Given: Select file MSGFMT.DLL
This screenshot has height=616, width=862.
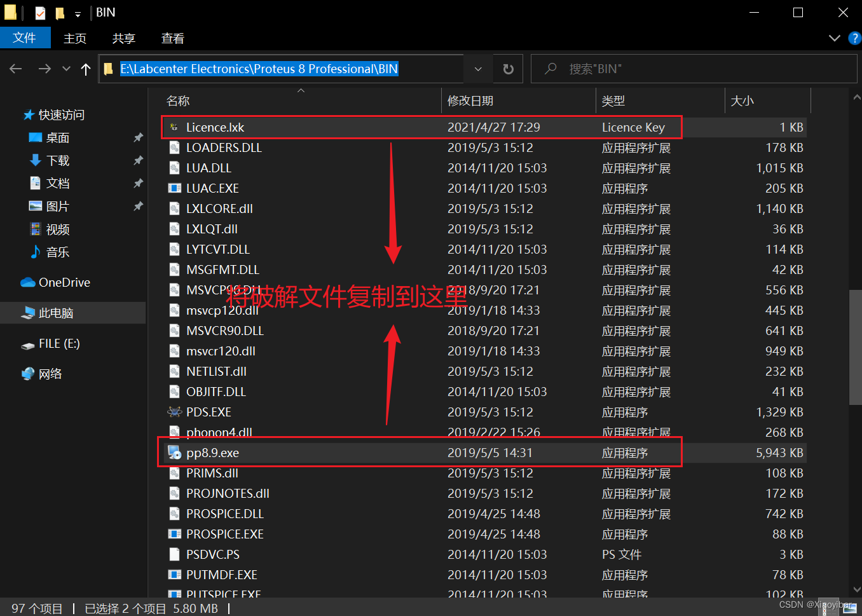Looking at the screenshot, I should pyautogui.click(x=222, y=270).
